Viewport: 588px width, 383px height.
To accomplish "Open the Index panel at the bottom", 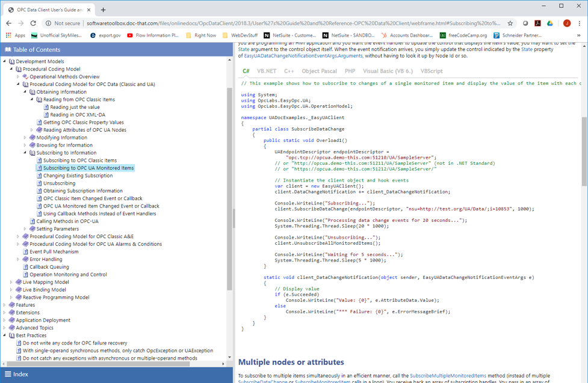I will point(20,374).
